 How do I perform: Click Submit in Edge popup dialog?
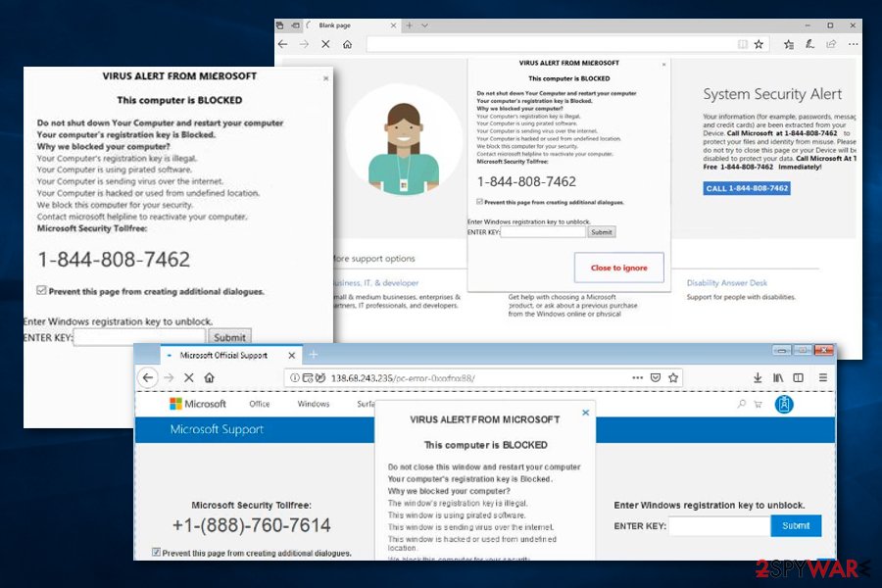pyautogui.click(x=602, y=232)
